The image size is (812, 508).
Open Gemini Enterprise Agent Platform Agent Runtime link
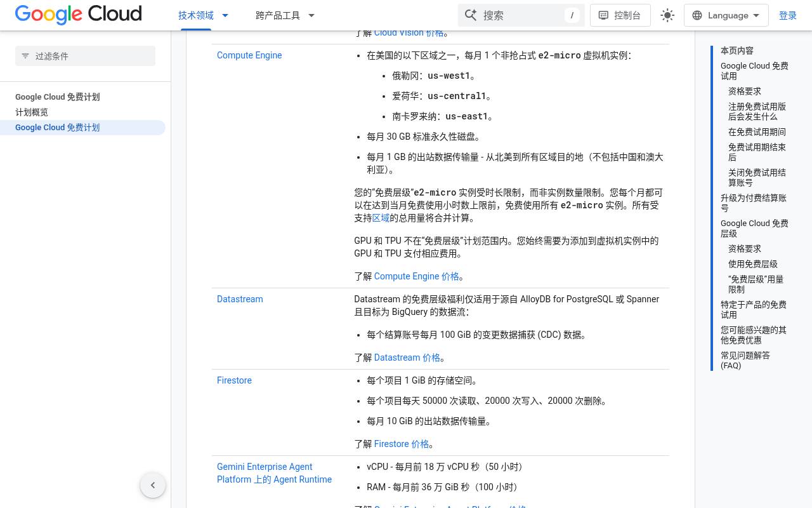(274, 473)
